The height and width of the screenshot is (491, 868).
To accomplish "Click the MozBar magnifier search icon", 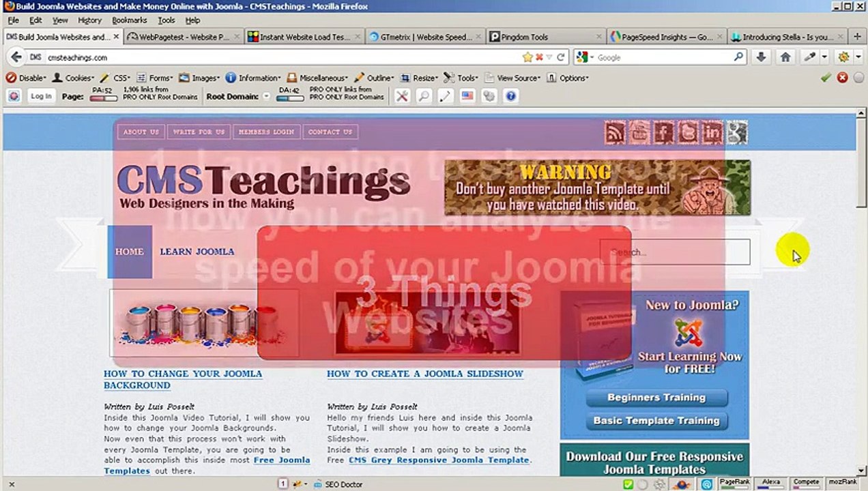I will point(424,96).
